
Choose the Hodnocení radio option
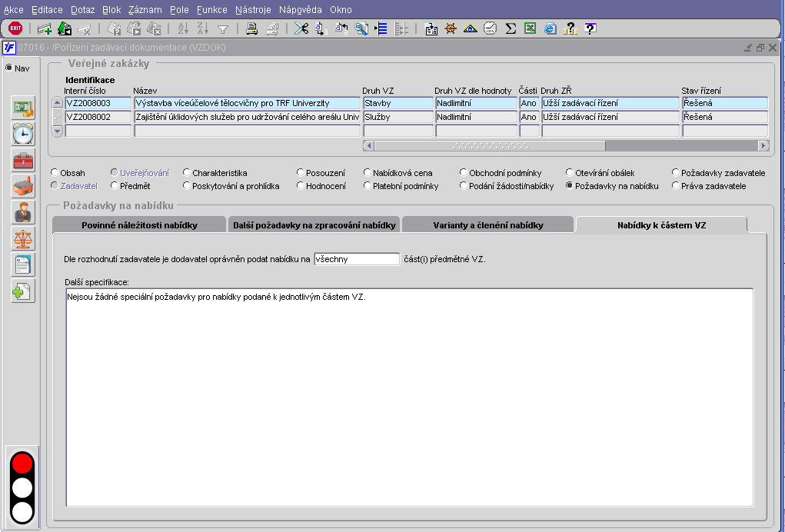pos(301,186)
